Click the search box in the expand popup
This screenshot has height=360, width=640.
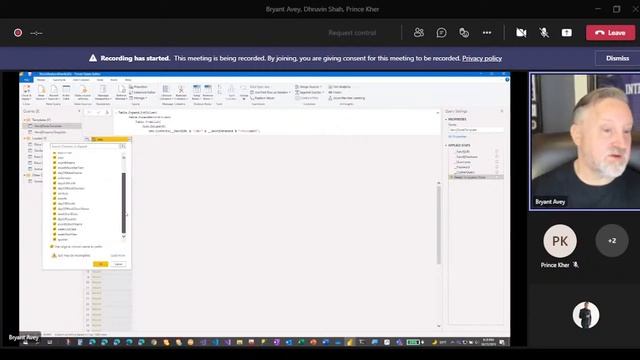[x=84, y=146]
